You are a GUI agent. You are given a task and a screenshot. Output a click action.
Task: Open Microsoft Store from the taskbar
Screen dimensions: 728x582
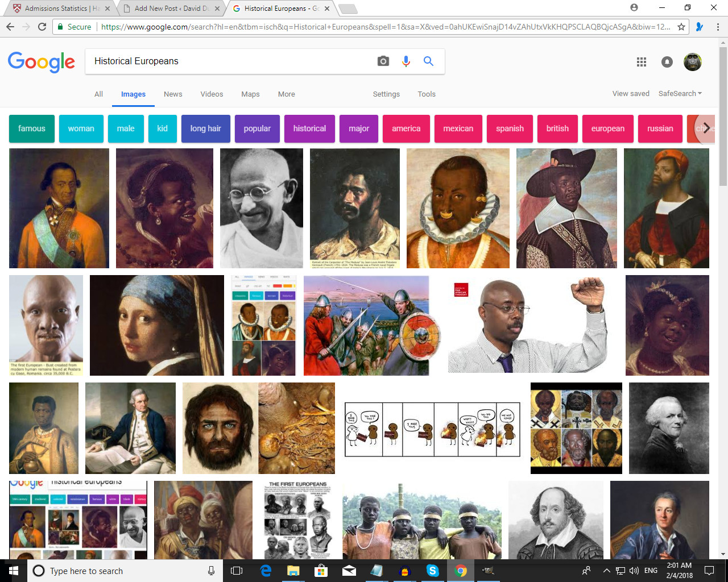click(x=321, y=571)
